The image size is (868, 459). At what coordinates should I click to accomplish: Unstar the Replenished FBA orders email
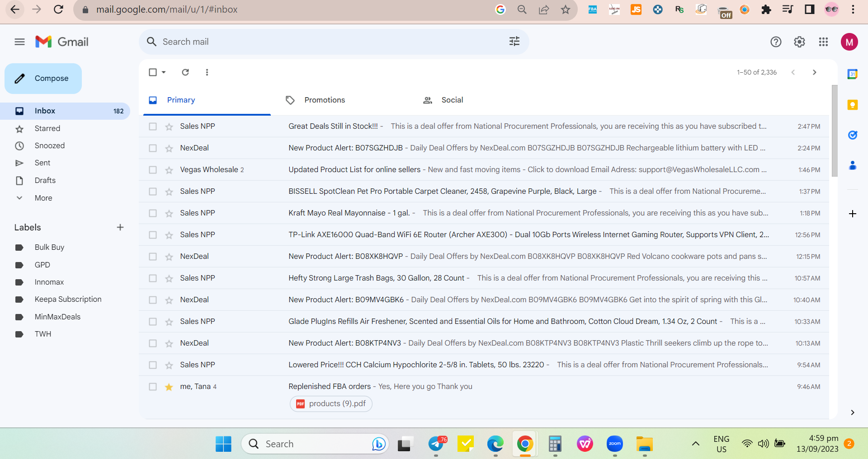tap(169, 387)
